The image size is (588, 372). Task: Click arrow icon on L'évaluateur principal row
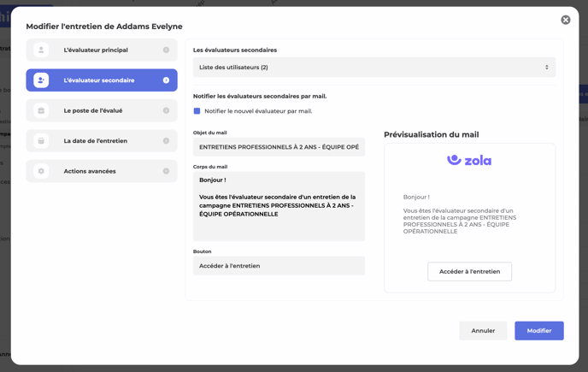tap(166, 50)
